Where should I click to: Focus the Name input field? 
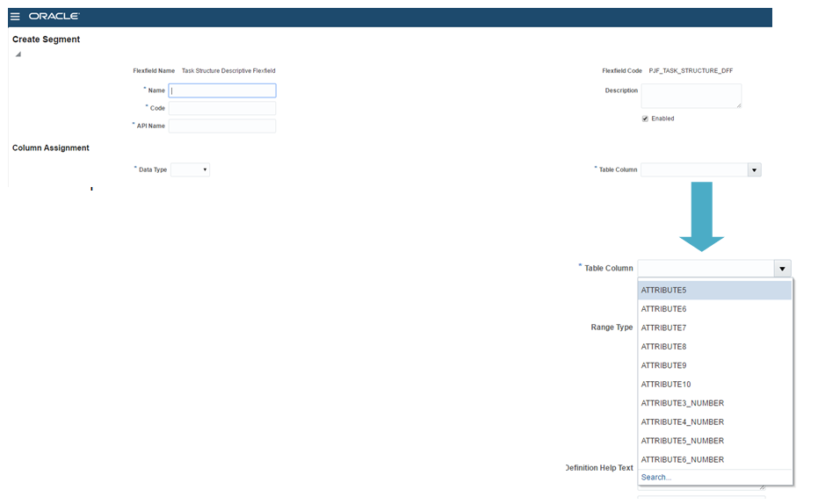(222, 90)
